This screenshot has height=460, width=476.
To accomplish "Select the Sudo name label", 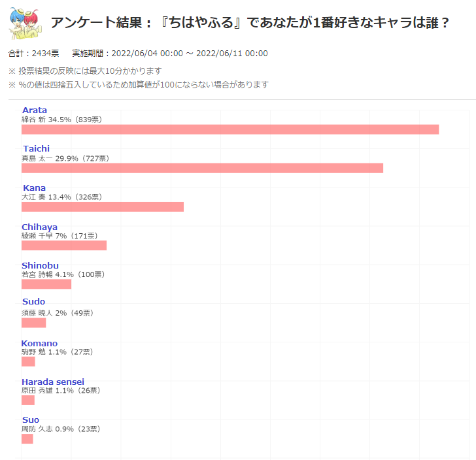I will [33, 301].
